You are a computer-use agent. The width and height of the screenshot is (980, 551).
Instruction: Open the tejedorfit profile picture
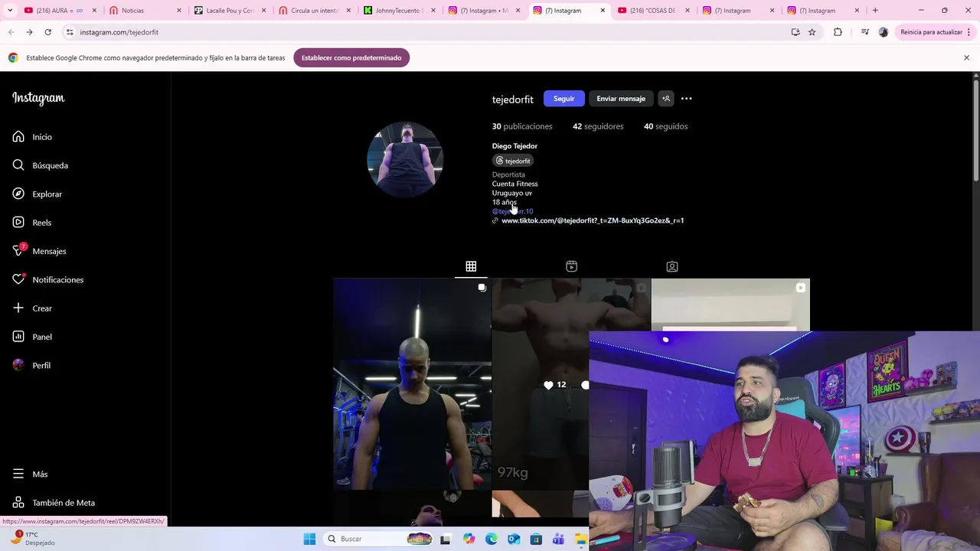pos(405,159)
